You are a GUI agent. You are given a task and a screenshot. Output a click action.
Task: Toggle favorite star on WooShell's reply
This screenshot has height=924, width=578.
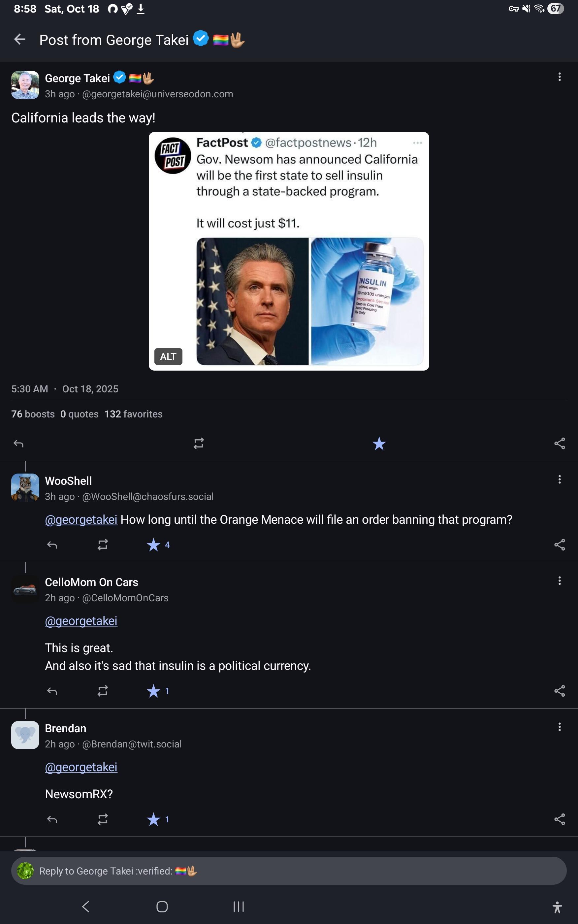[154, 545]
